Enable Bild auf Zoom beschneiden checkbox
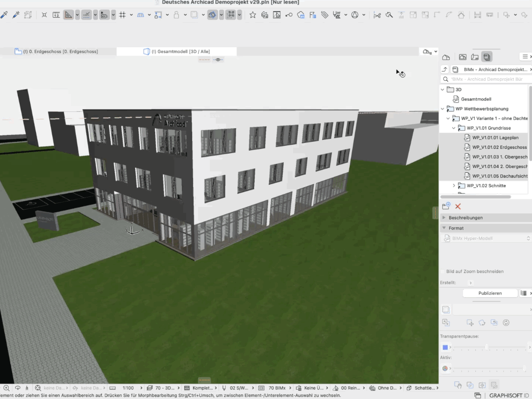 (442, 271)
